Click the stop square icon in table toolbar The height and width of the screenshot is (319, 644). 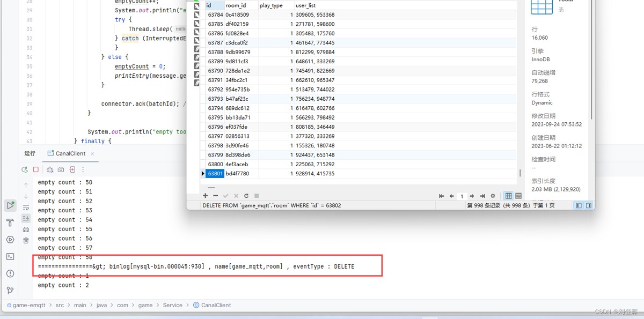click(257, 196)
